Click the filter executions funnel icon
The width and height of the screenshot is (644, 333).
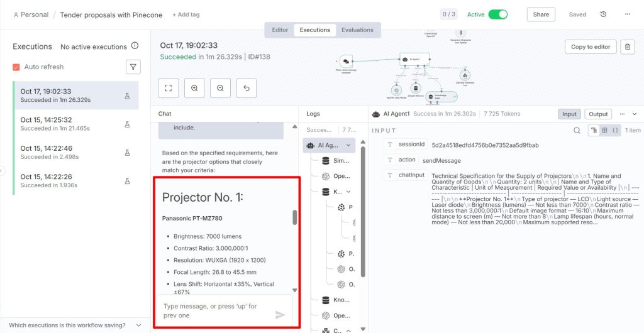133,67
